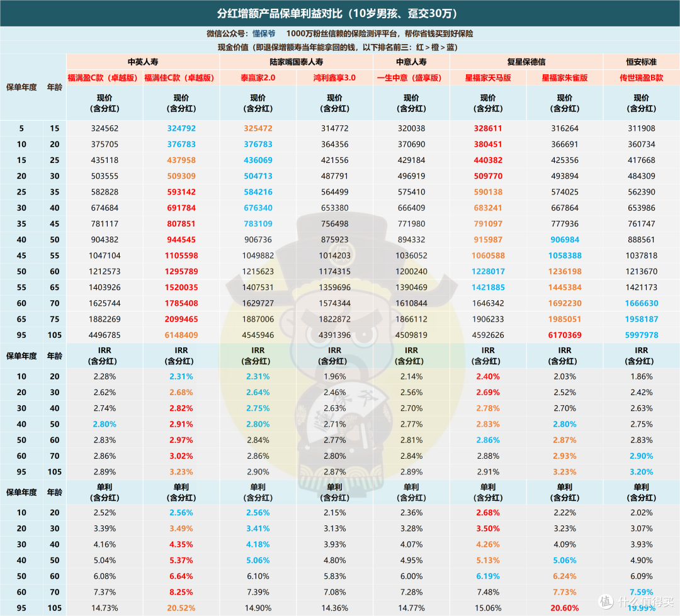
Task: Click the red IRR value 2.69%
Action: click(488, 393)
